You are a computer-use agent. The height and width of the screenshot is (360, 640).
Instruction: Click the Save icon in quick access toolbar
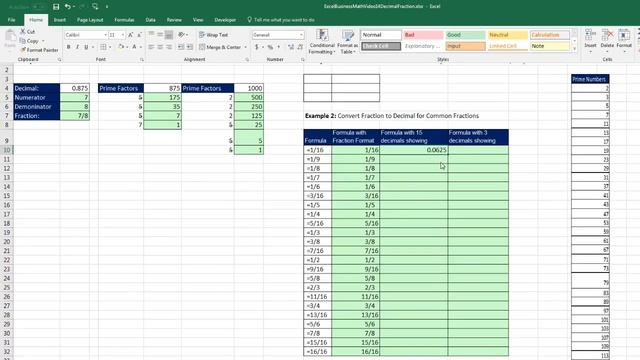56,7
